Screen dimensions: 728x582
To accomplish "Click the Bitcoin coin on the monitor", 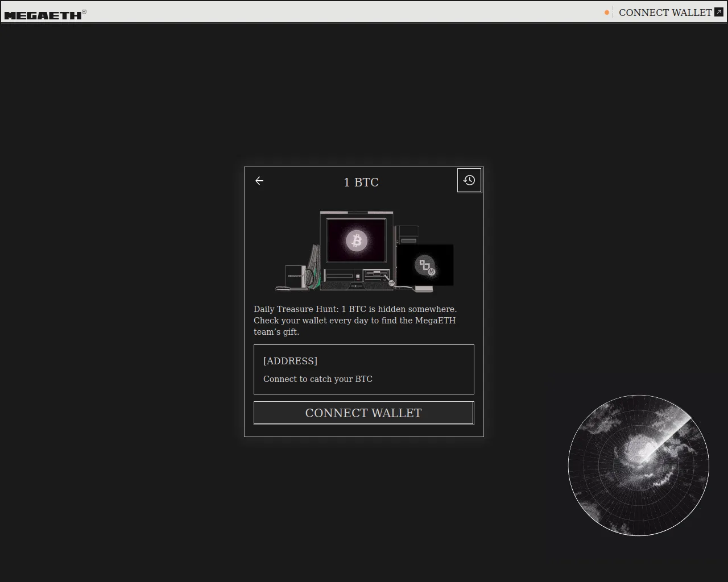I will [357, 240].
